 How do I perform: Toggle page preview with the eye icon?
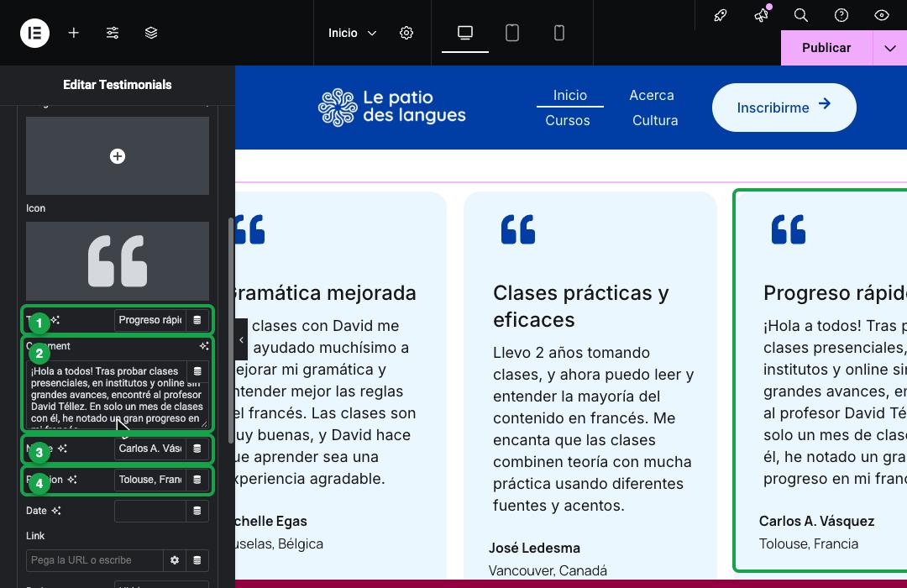pyautogui.click(x=882, y=15)
